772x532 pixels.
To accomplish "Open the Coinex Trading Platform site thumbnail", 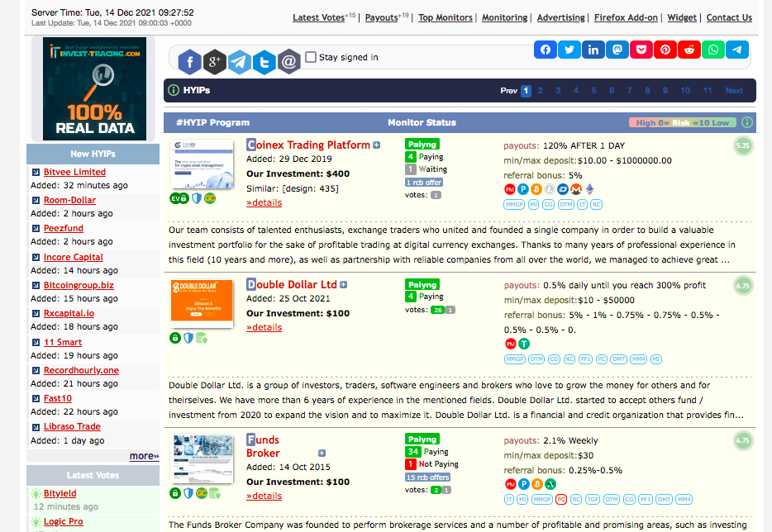I will pos(202,164).
